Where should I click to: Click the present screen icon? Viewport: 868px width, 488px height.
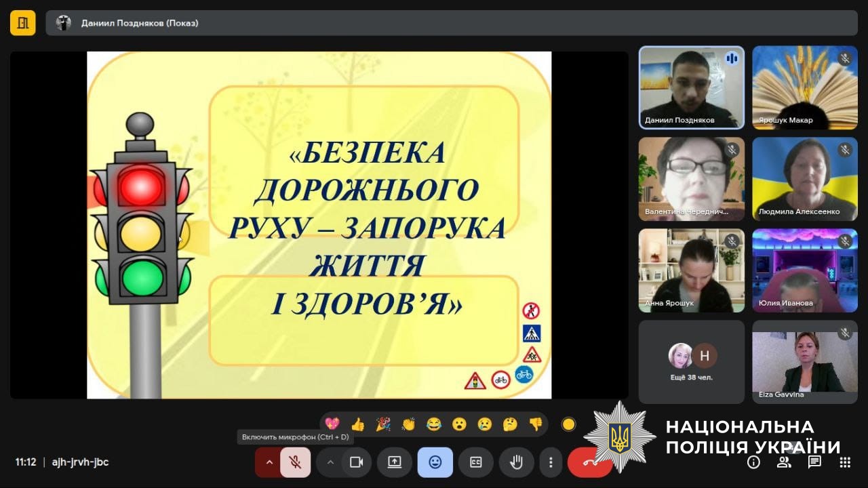pos(394,462)
